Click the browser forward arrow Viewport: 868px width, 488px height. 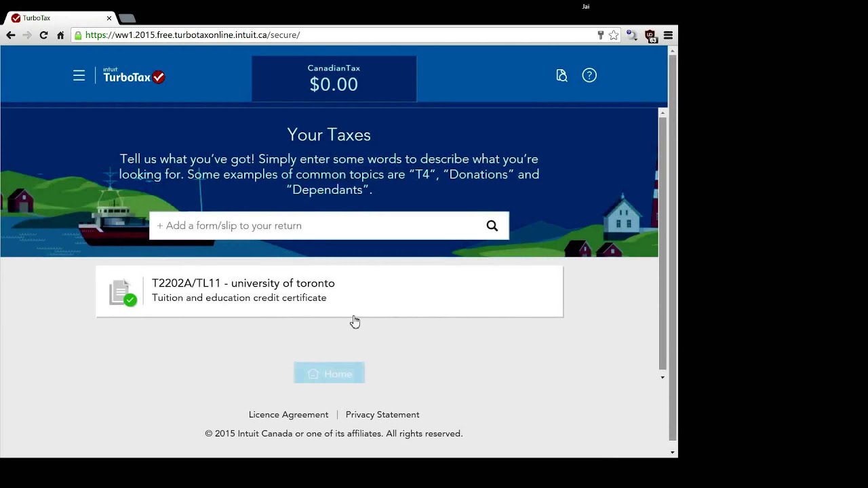(x=27, y=35)
